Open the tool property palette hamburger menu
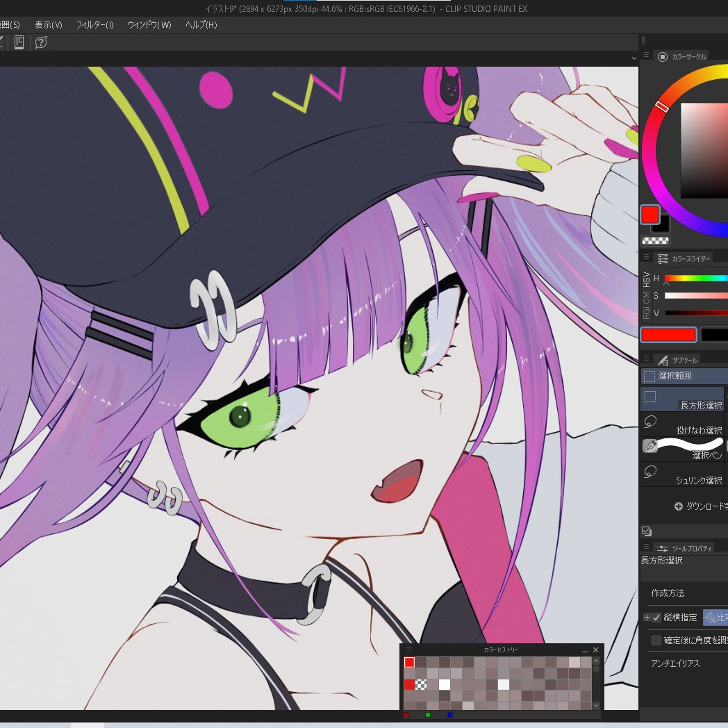Image resolution: width=728 pixels, height=728 pixels. pyautogui.click(x=646, y=547)
